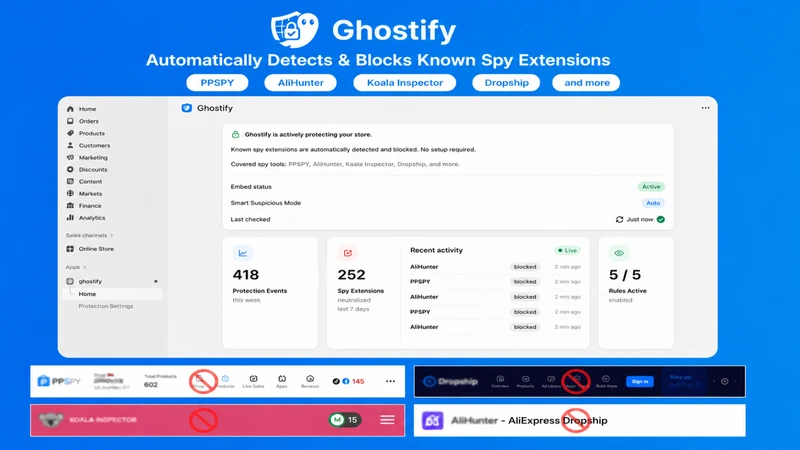Click the Koala Inspector pill tag
Image resolution: width=800 pixels, height=450 pixels.
405,83
